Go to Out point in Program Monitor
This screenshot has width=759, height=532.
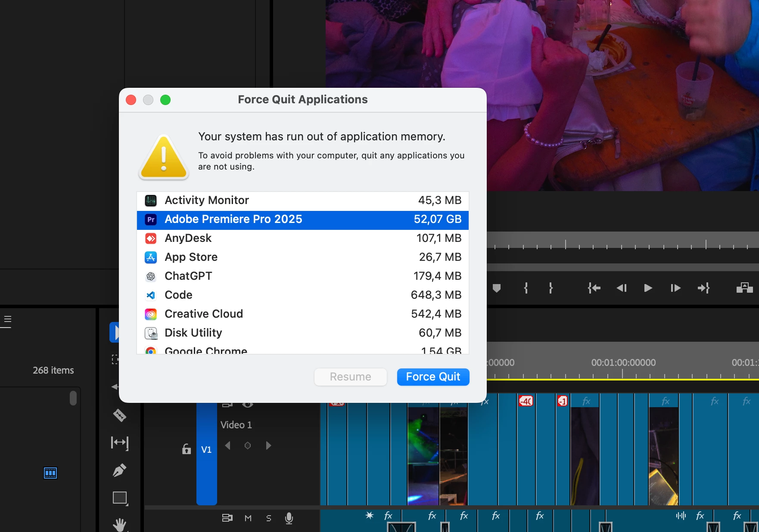tap(703, 288)
